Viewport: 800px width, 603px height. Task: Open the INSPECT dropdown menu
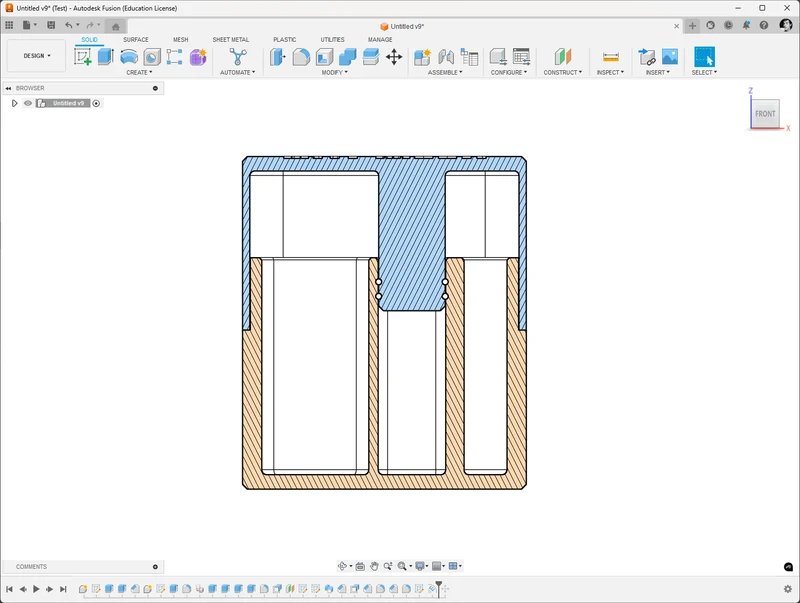(610, 72)
